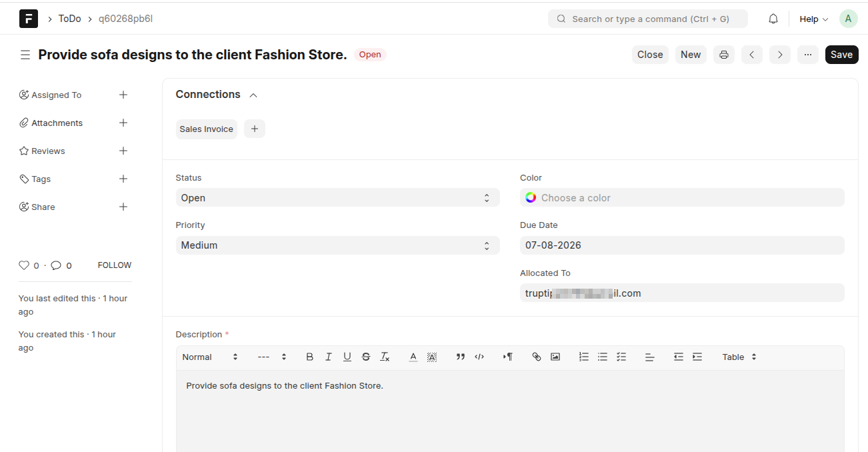The height and width of the screenshot is (452, 868).
Task: Open user avatar menu
Action: [x=848, y=19]
